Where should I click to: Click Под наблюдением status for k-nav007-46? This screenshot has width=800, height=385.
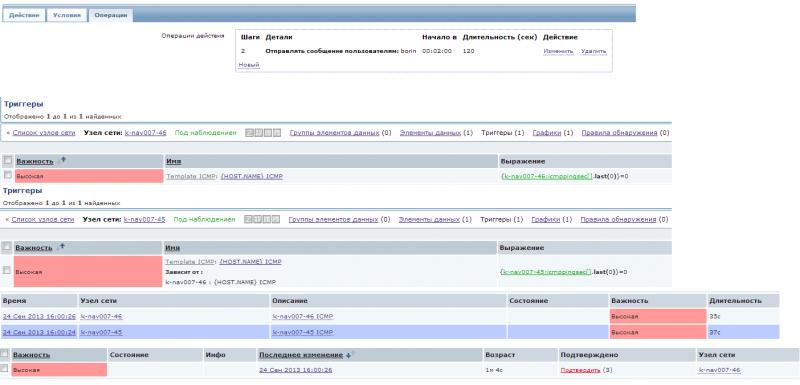click(x=206, y=133)
